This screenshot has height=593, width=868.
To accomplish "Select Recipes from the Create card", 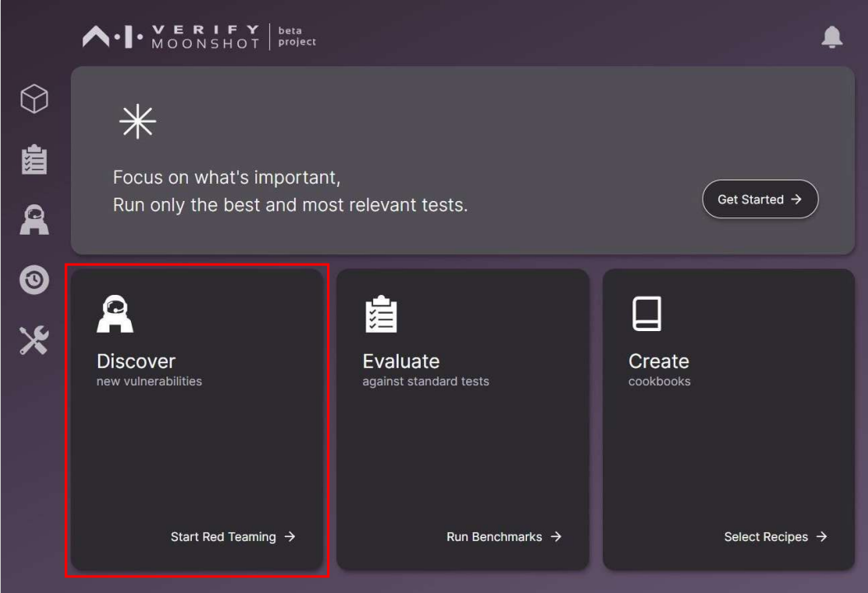I will (x=775, y=536).
